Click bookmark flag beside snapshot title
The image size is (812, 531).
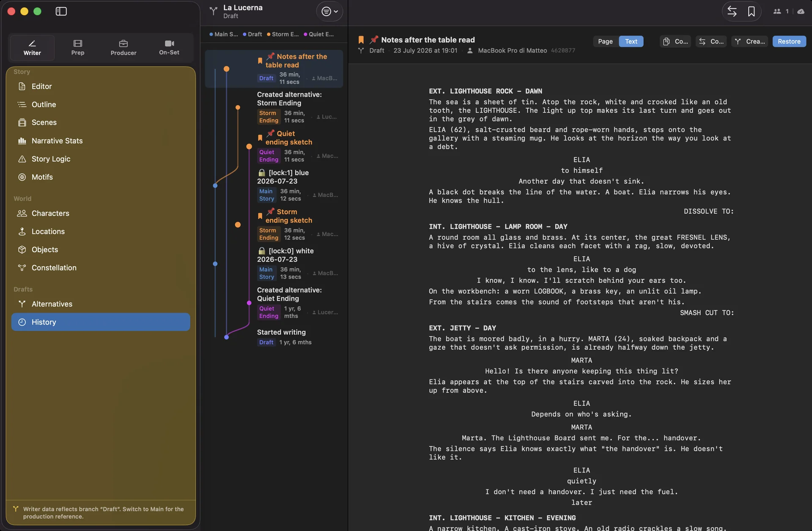click(x=361, y=40)
